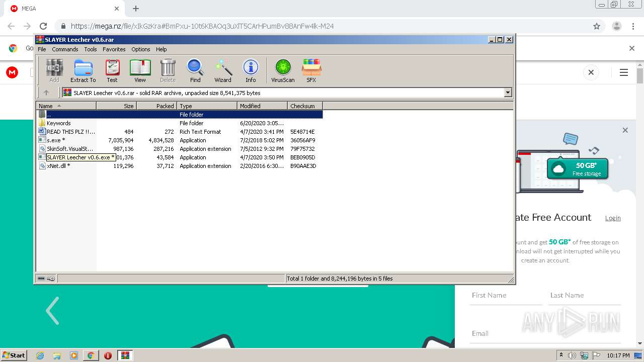Open the Chrome profile avatar icon
Screen dimensions: 644x362
pyautogui.click(x=616, y=26)
